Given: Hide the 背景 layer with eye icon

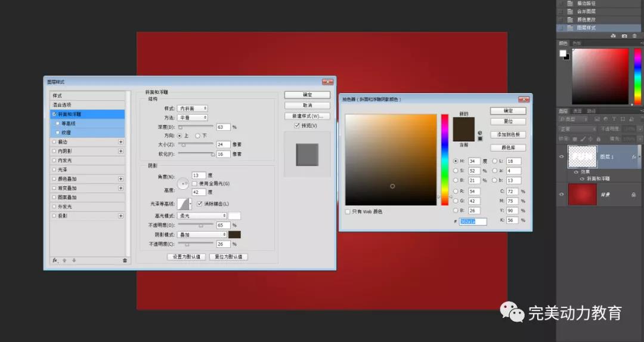Looking at the screenshot, I should tap(561, 195).
